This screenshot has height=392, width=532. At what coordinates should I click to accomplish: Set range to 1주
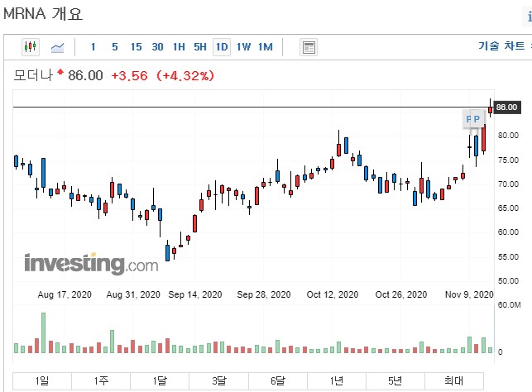[101, 380]
